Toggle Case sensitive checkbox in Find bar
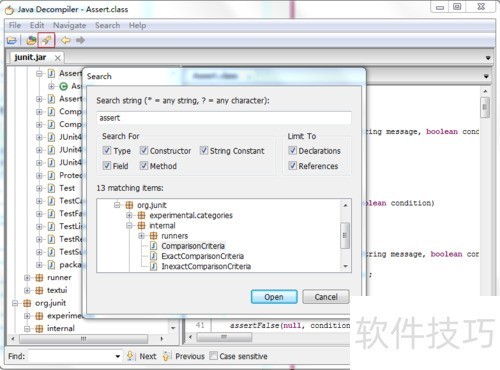Image resolution: width=500 pixels, height=370 pixels. pyautogui.click(x=213, y=356)
